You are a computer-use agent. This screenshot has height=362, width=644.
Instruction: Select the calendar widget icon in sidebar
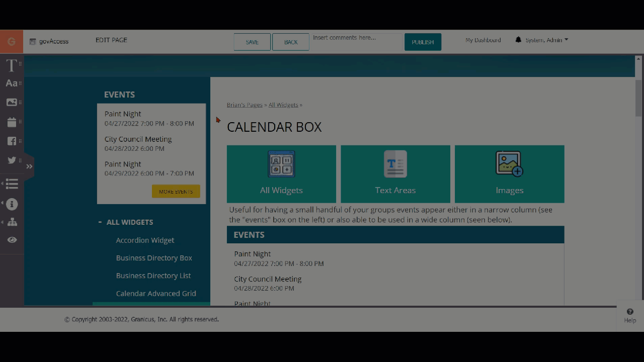click(12, 122)
